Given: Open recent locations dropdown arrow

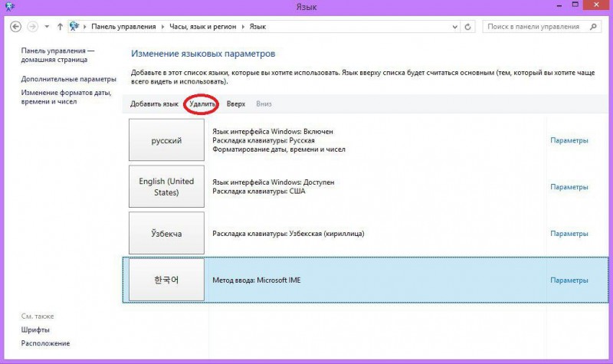Looking at the screenshot, I should point(47,27).
